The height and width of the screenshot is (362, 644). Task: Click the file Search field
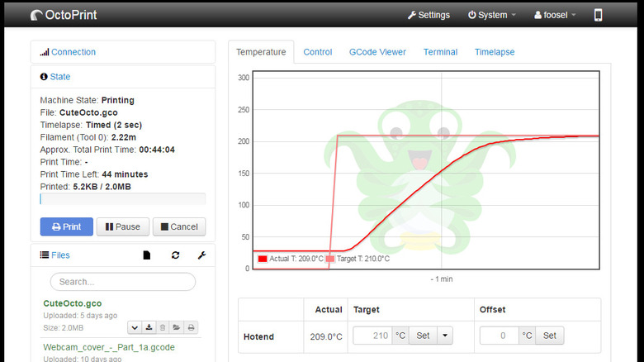click(x=123, y=282)
